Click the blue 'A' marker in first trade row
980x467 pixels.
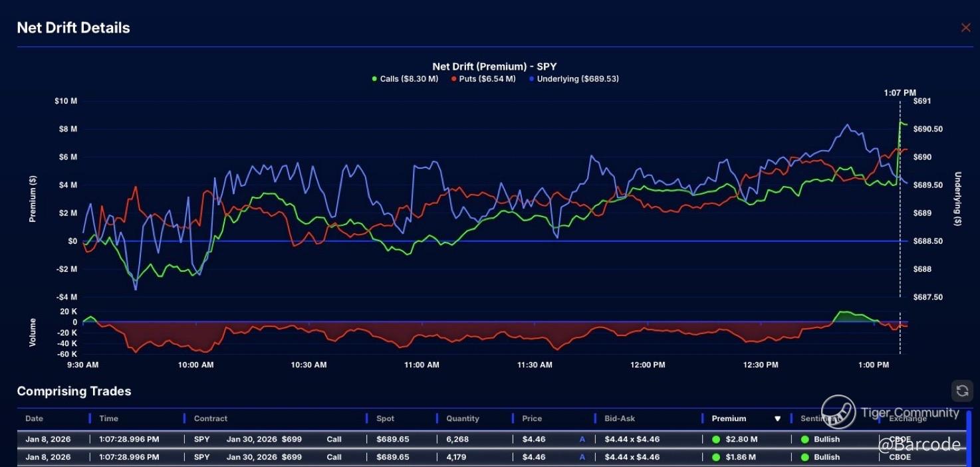tap(582, 439)
